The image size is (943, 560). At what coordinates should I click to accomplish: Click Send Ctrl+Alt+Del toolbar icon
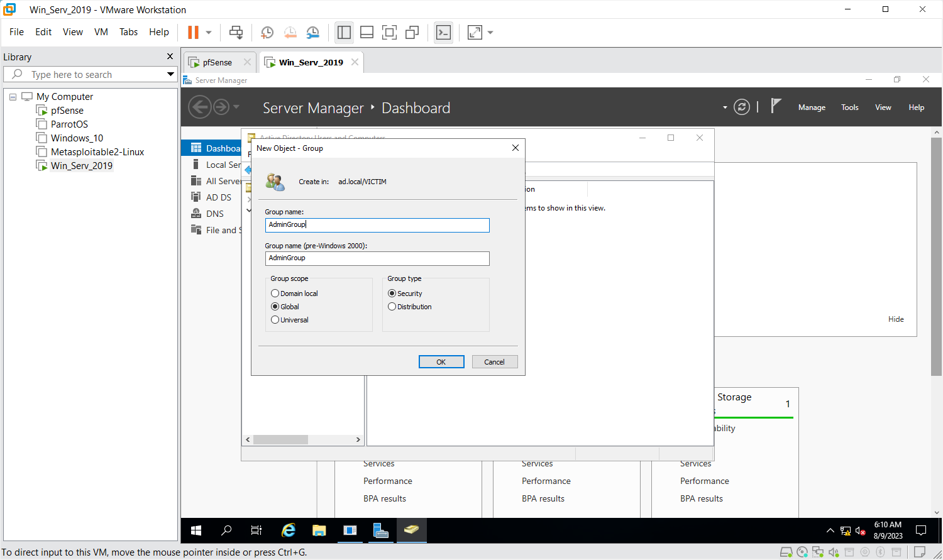click(236, 33)
